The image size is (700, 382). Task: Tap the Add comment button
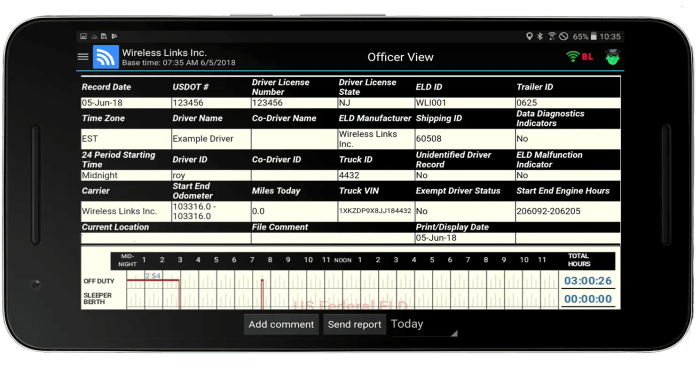(x=281, y=324)
